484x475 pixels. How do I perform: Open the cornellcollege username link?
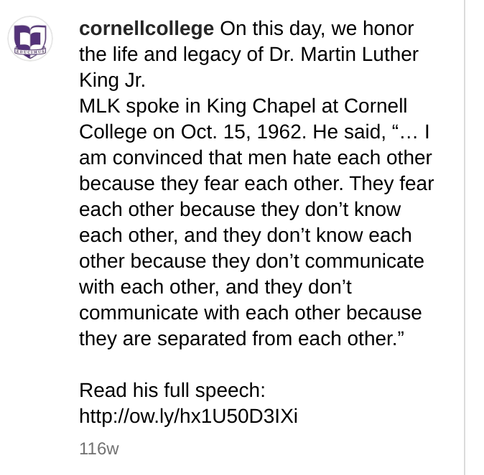(x=146, y=29)
